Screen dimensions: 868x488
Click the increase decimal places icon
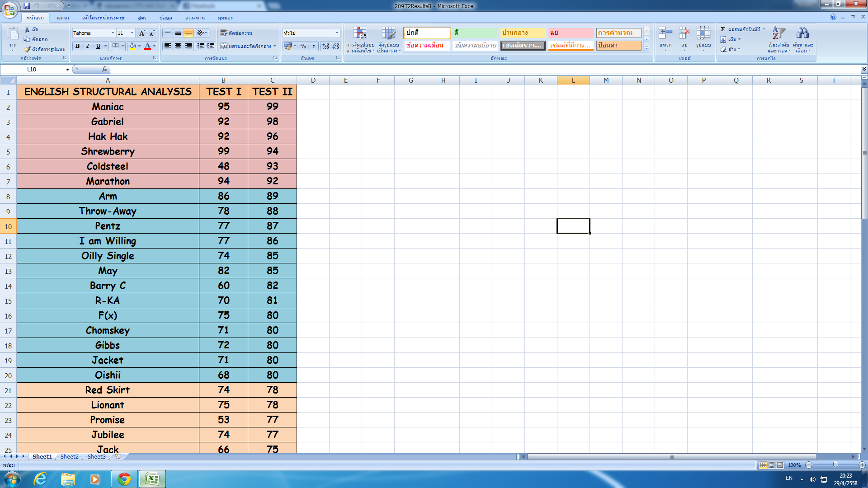325,46
